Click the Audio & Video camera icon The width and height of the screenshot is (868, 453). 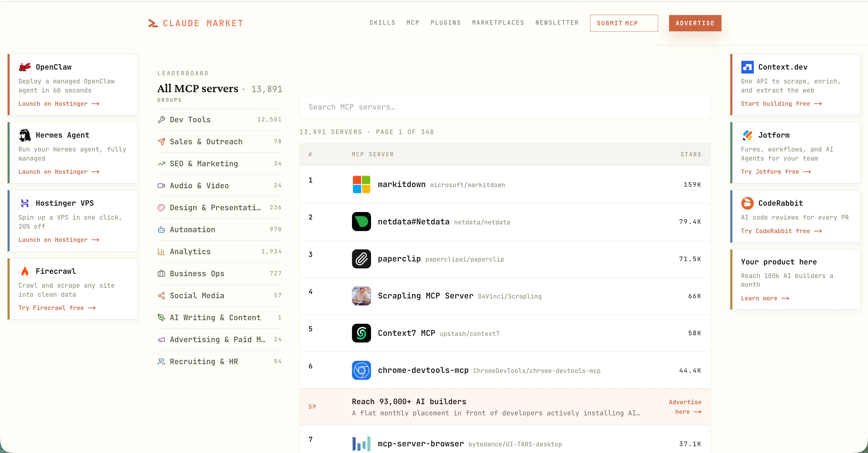162,186
